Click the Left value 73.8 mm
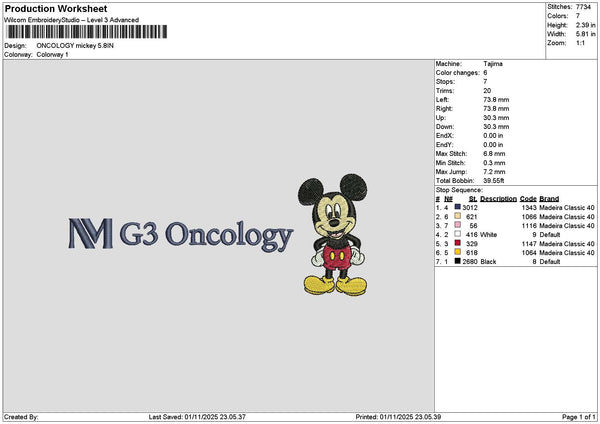The height and width of the screenshot is (424, 600). tap(496, 99)
